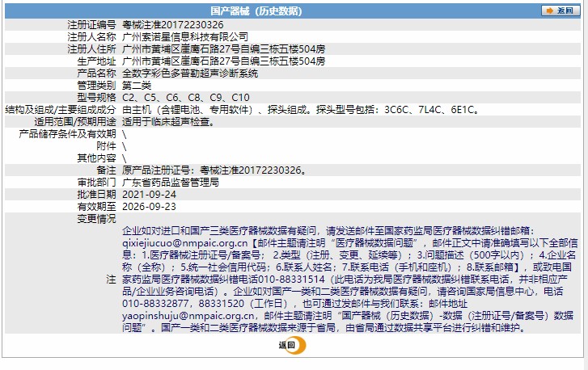Click email qixiejiucuo@nmpaic.org.cn in the note
588x370 pixels.
point(185,243)
